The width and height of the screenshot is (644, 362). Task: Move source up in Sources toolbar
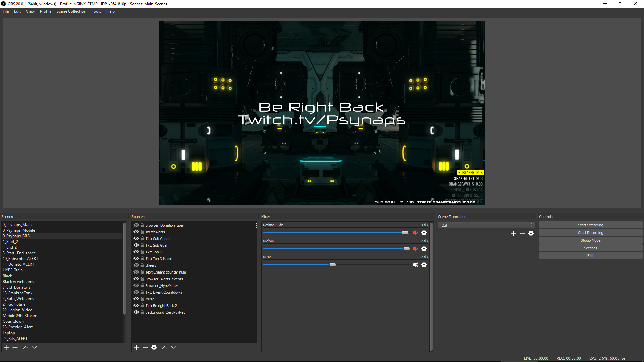165,347
